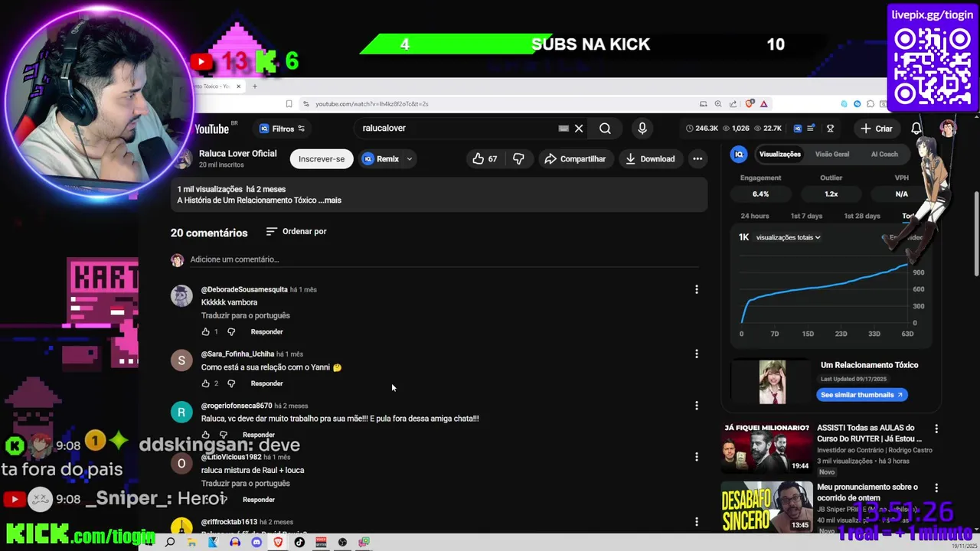Open options menu for riffrocktab1613 comment
This screenshot has width=980, height=551.
pyautogui.click(x=696, y=522)
